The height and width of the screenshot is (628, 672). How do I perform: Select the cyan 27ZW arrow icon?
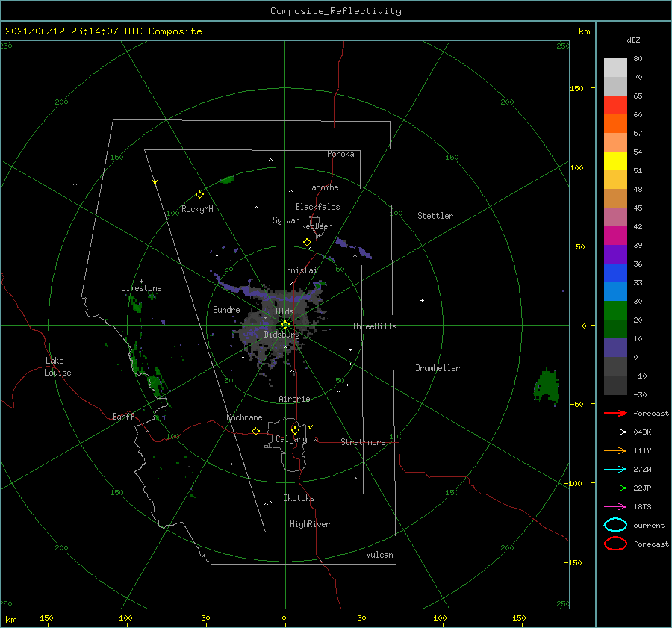coord(615,470)
